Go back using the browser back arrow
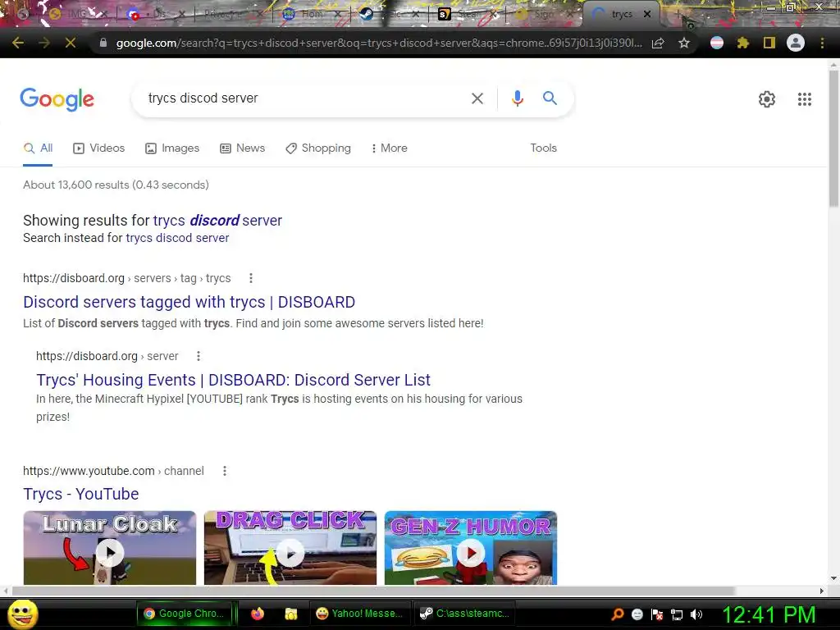This screenshot has width=840, height=630. [x=18, y=43]
